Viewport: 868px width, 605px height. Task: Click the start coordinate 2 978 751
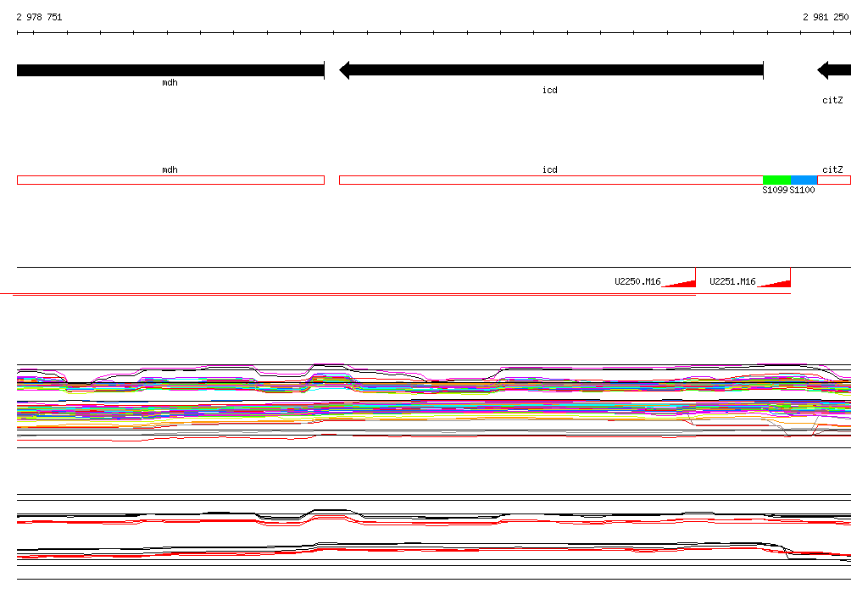point(39,17)
